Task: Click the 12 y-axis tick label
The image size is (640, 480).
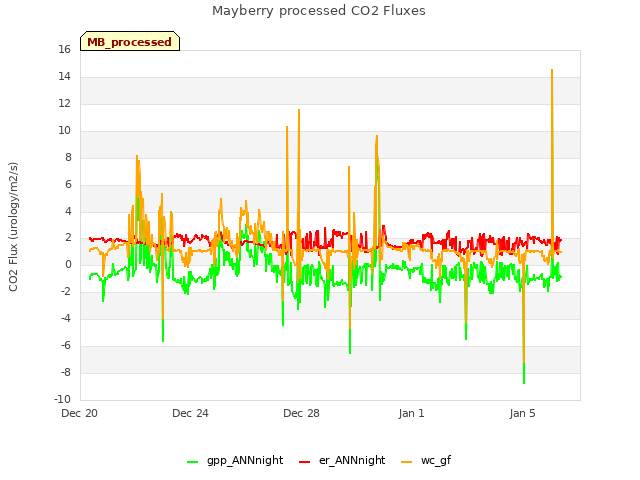Action: click(x=64, y=104)
